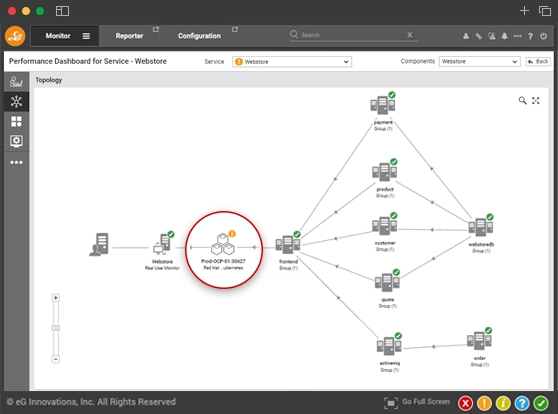Viewport: 558px width, 414px height.
Task: Click the topology zoom slider handle
Action: (x=56, y=328)
